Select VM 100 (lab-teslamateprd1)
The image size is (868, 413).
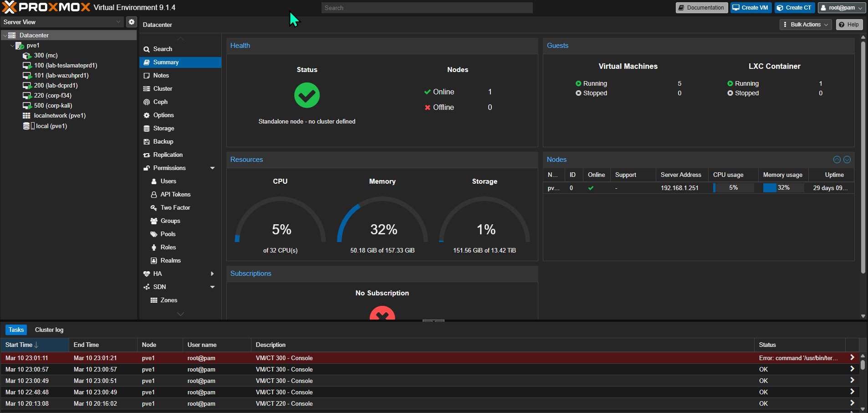click(x=66, y=65)
